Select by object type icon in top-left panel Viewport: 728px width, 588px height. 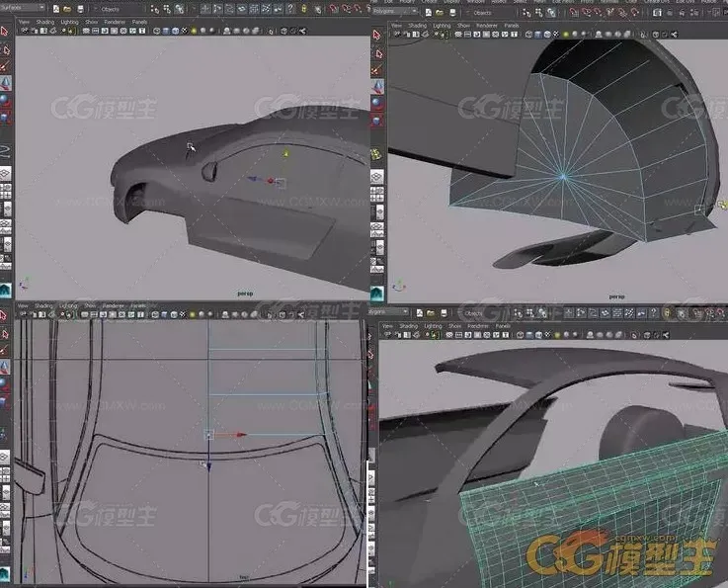[x=167, y=9]
